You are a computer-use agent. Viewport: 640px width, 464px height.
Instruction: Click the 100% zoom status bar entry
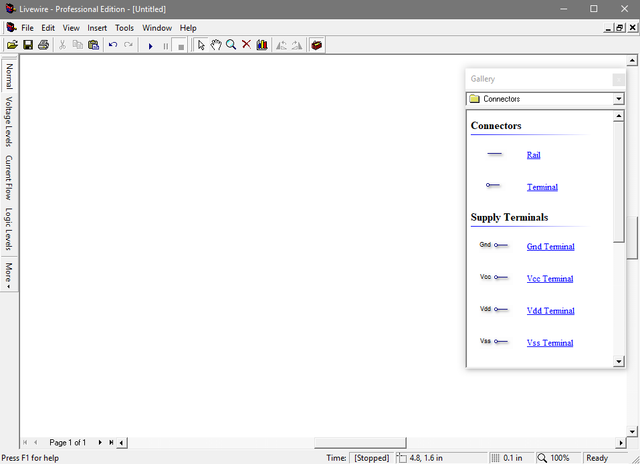[x=558, y=458]
